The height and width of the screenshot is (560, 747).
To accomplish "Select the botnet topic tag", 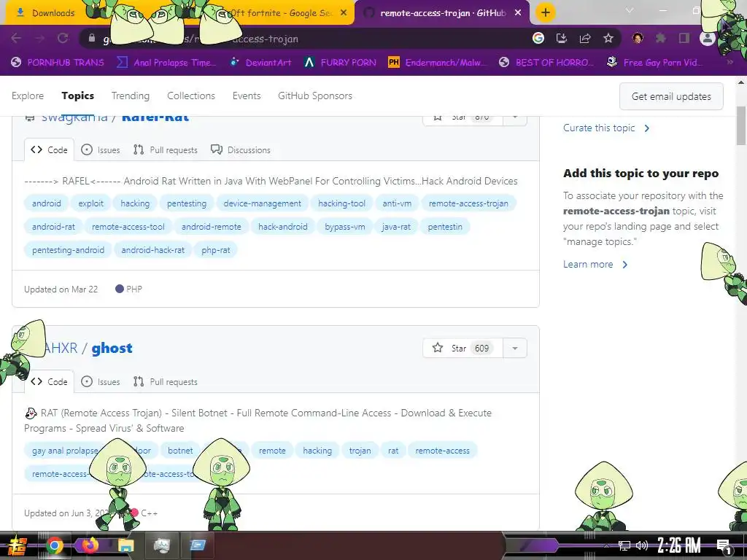I will 180,451.
